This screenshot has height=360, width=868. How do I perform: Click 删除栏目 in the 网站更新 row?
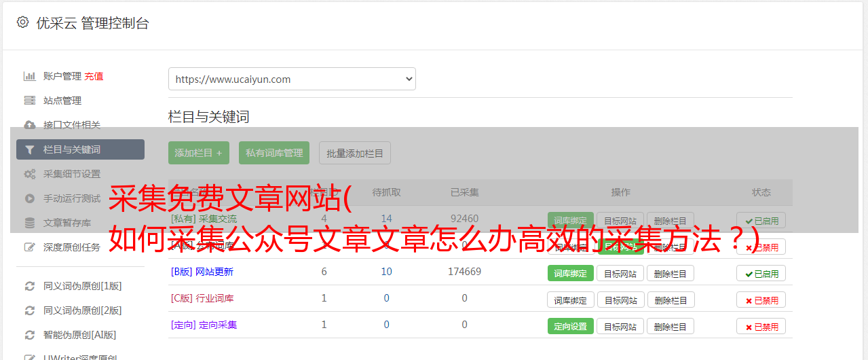tap(671, 273)
